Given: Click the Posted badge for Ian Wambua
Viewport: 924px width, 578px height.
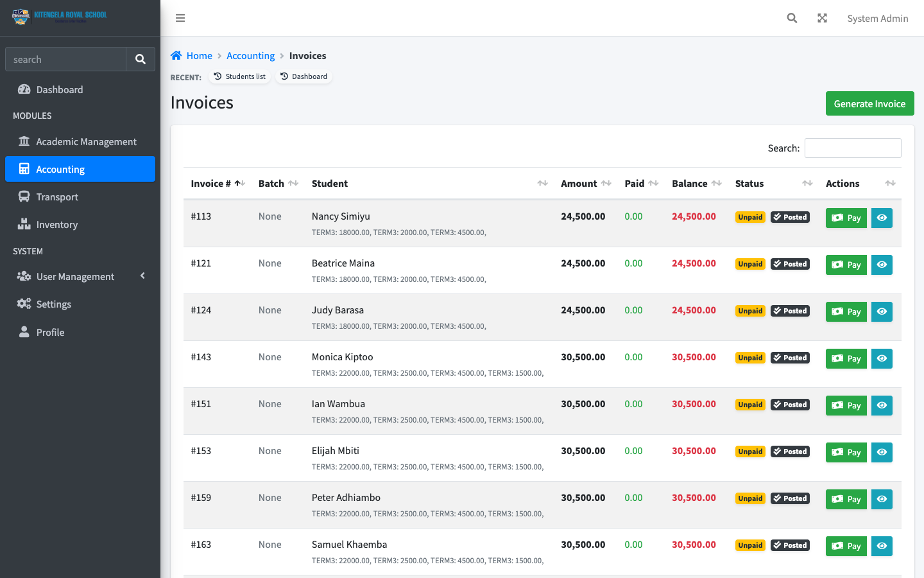Looking at the screenshot, I should coord(790,405).
